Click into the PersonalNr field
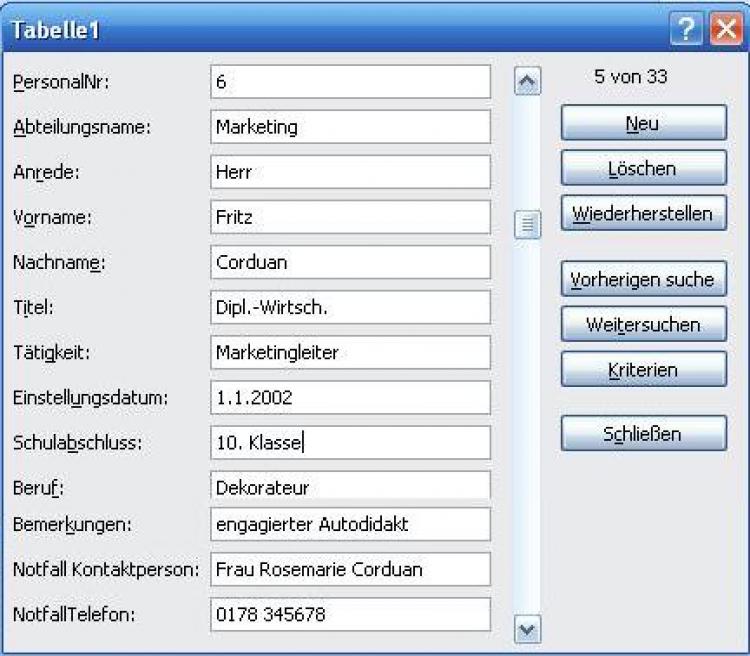The image size is (750, 656). pos(350,82)
